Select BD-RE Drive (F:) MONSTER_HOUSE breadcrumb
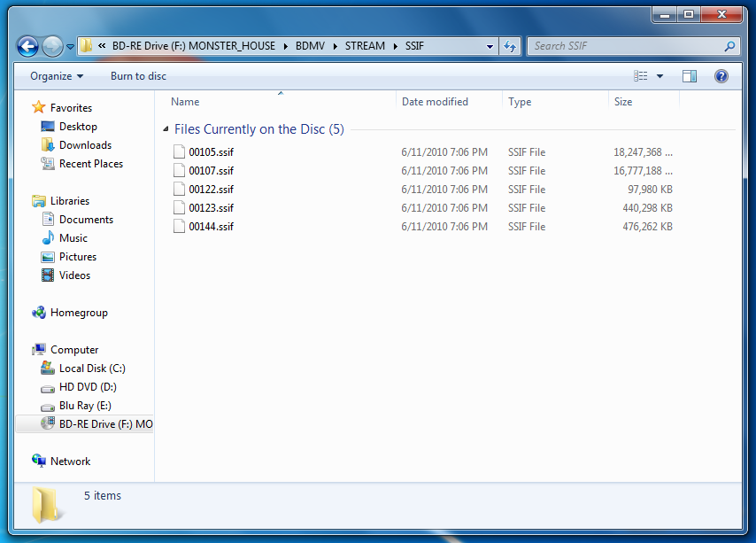This screenshot has width=756, height=543. [x=194, y=46]
